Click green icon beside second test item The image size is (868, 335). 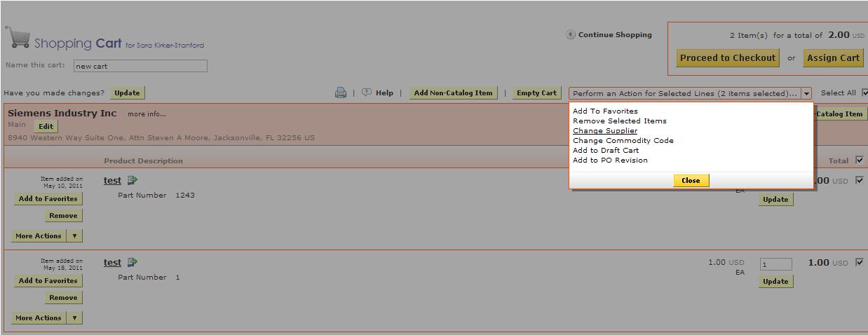pos(133,262)
